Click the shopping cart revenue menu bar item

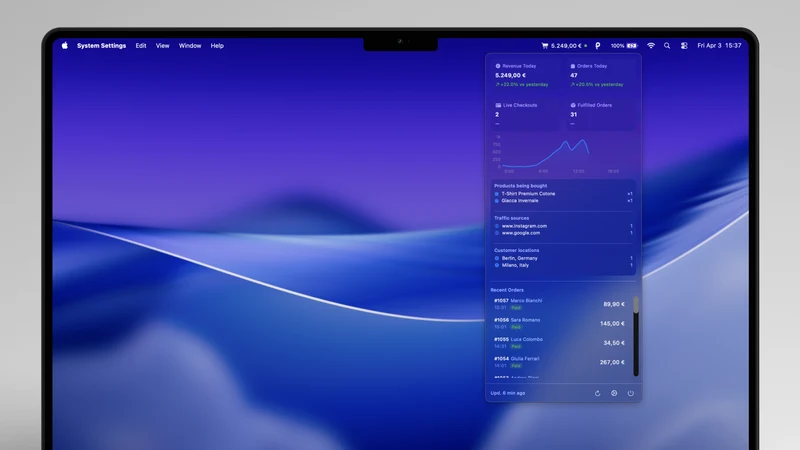click(564, 45)
